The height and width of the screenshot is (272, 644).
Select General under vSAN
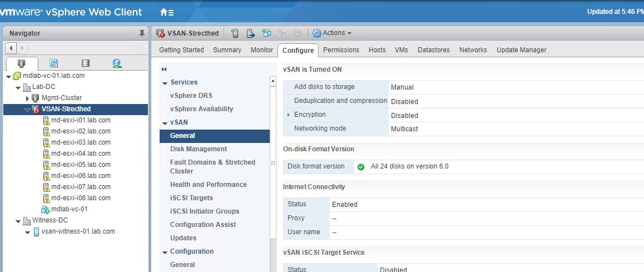point(215,136)
